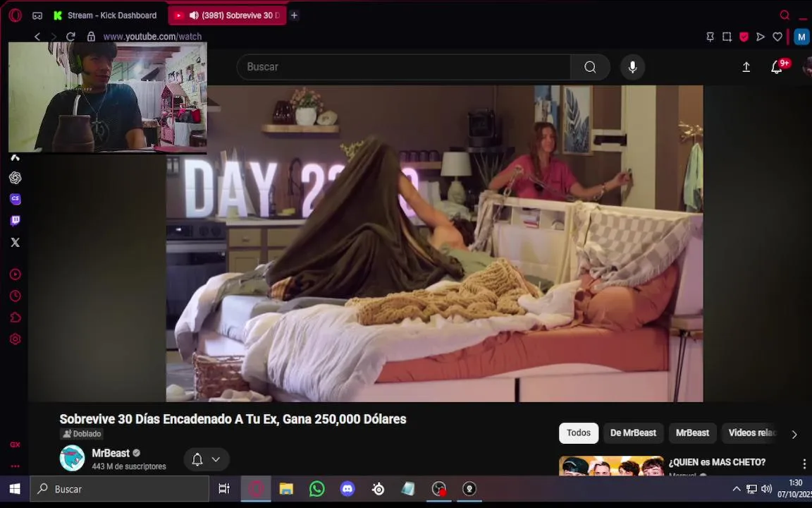812x508 pixels.
Task: Go back to previous page
Action: tap(37, 36)
